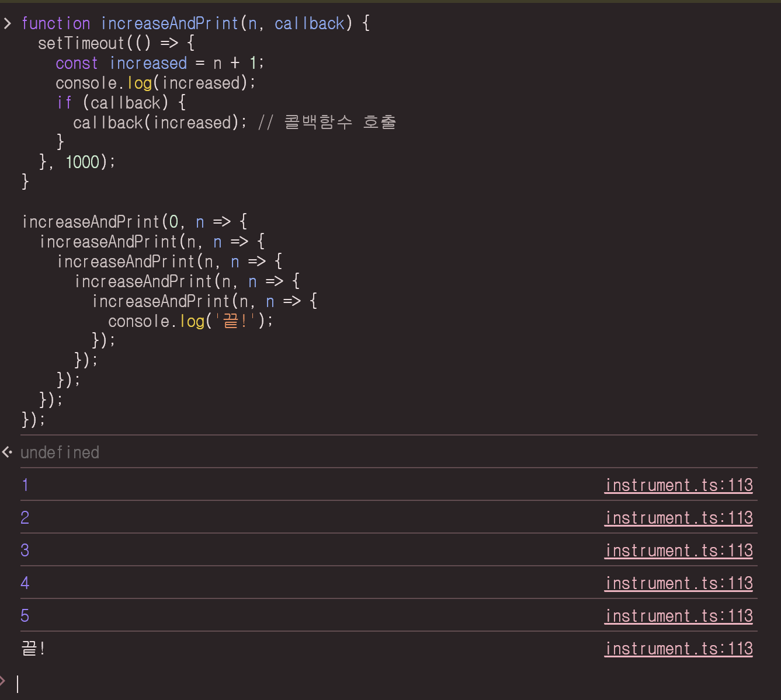This screenshot has height=700, width=781.
Task: Click the return-value arrow beside undefined
Action: [x=7, y=452]
